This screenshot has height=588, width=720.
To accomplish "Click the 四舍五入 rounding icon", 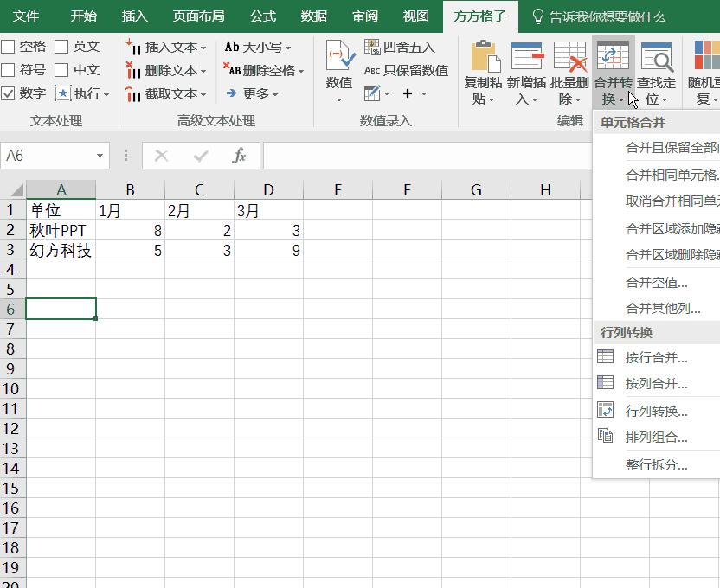I will tap(372, 47).
